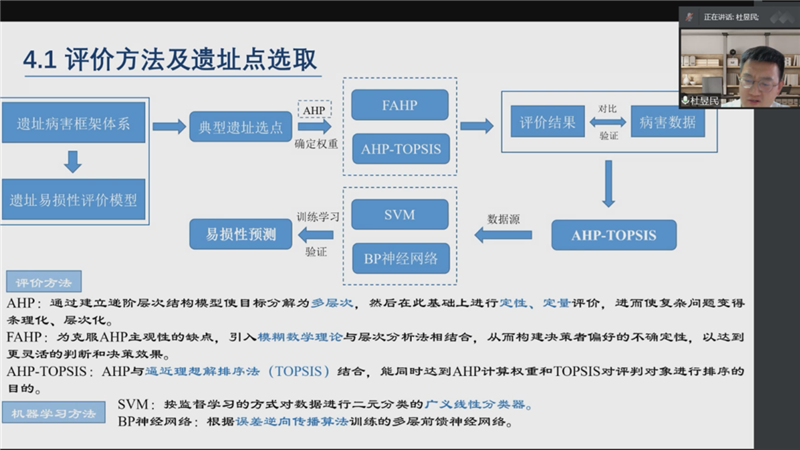The height and width of the screenshot is (450, 800).
Task: Click the 对比 label over the double arrow
Action: click(x=608, y=109)
